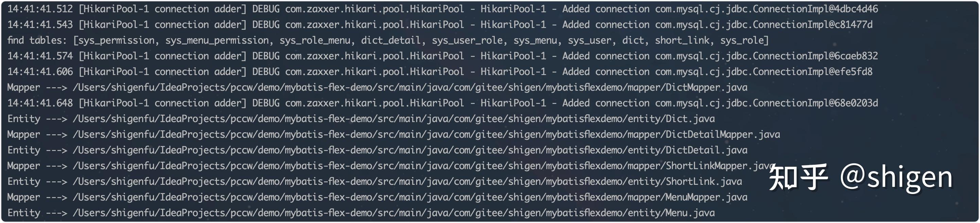The height and width of the screenshot is (223, 980).
Task: Open the Dict.java entity path
Action: coord(393,119)
